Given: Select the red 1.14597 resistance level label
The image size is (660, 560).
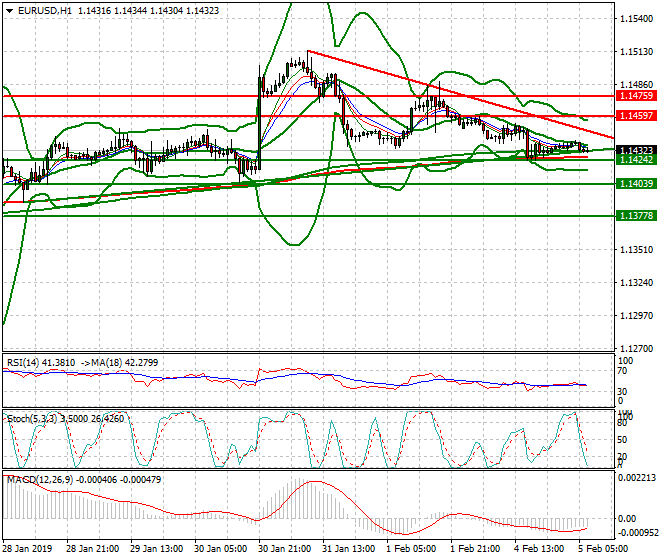Looking at the screenshot, I should [x=636, y=115].
